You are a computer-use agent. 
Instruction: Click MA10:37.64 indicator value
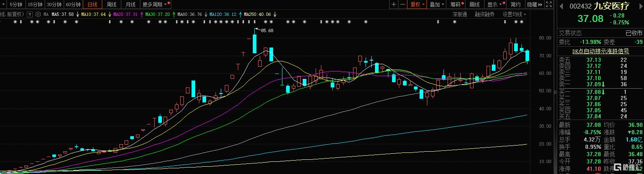pos(94,14)
